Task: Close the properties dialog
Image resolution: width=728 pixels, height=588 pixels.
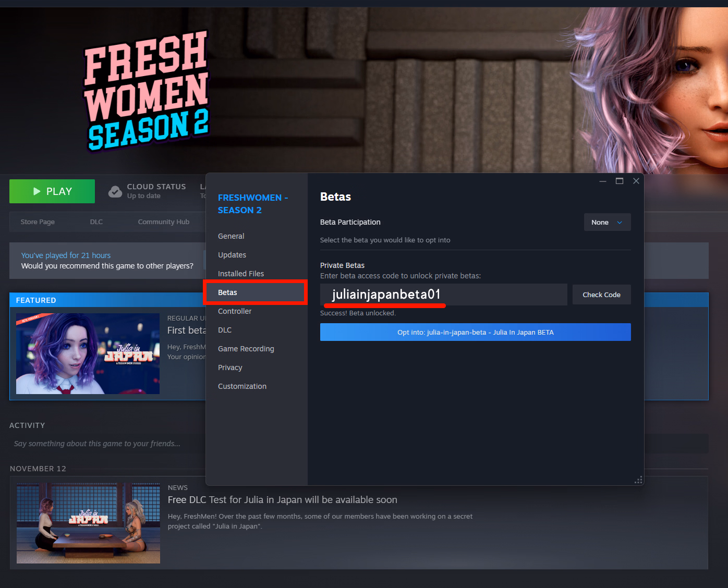Action: [x=636, y=181]
